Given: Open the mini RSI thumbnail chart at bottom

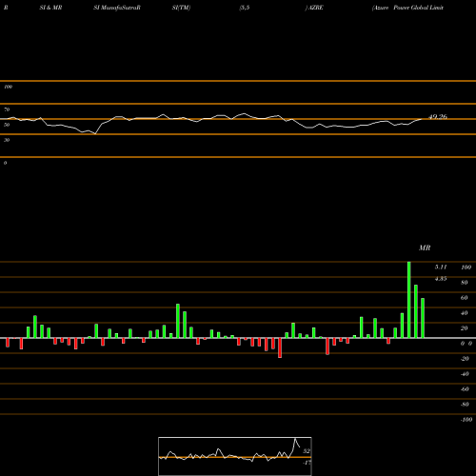Looking at the screenshot, I should (235, 456).
